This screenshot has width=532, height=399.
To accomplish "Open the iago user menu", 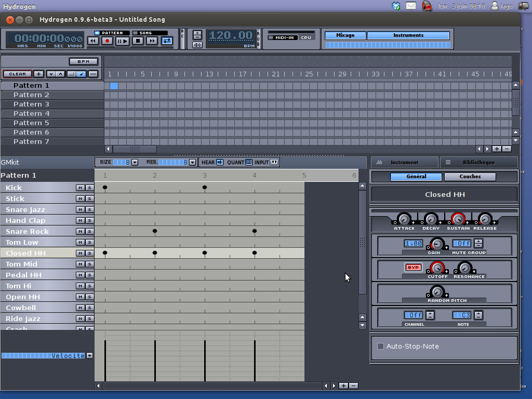I will click(x=502, y=6).
